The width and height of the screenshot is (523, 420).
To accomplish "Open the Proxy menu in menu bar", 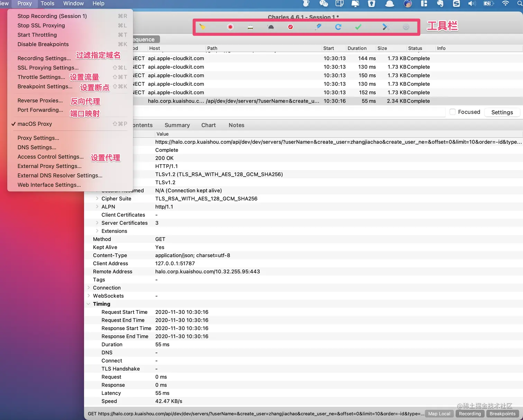I will point(25,3).
